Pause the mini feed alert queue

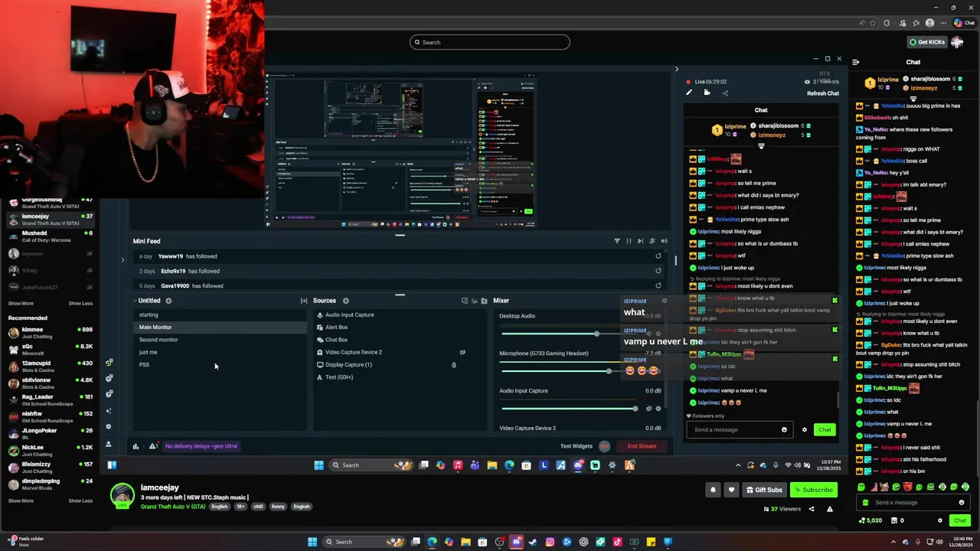coord(629,241)
